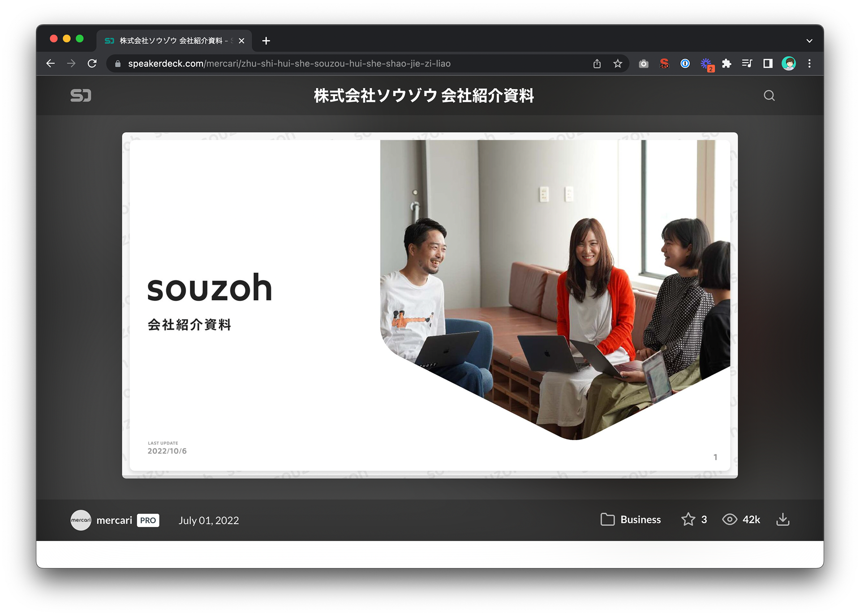Open the Speaker Deck search icon
Screen dimensions: 860x616
(769, 95)
